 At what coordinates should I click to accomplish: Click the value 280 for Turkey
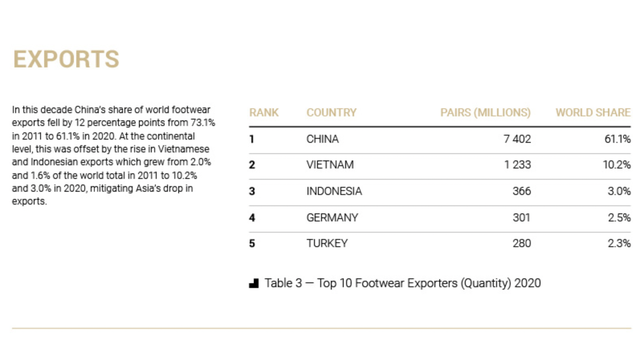click(x=522, y=243)
